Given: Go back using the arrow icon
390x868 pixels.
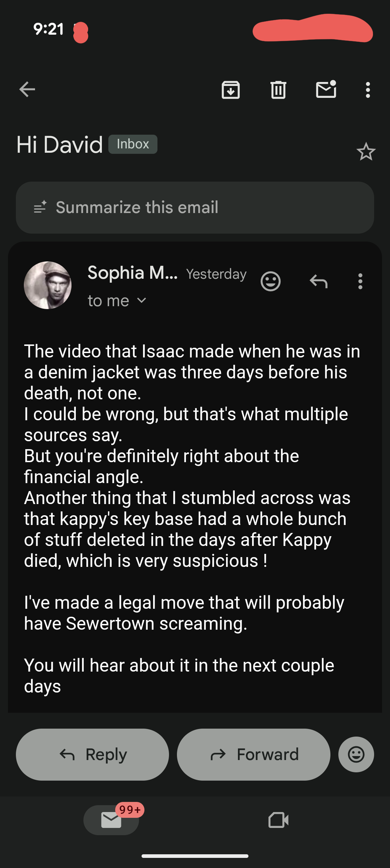Looking at the screenshot, I should point(27,90).
